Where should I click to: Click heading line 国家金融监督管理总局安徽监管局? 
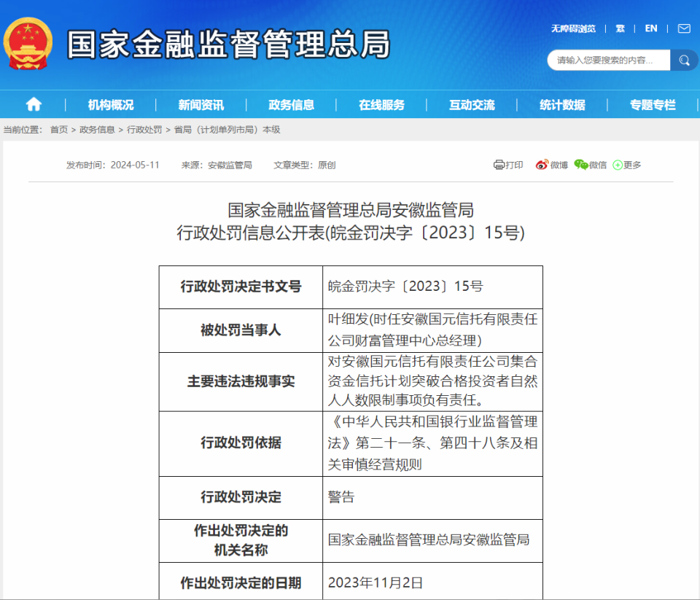coord(351,210)
